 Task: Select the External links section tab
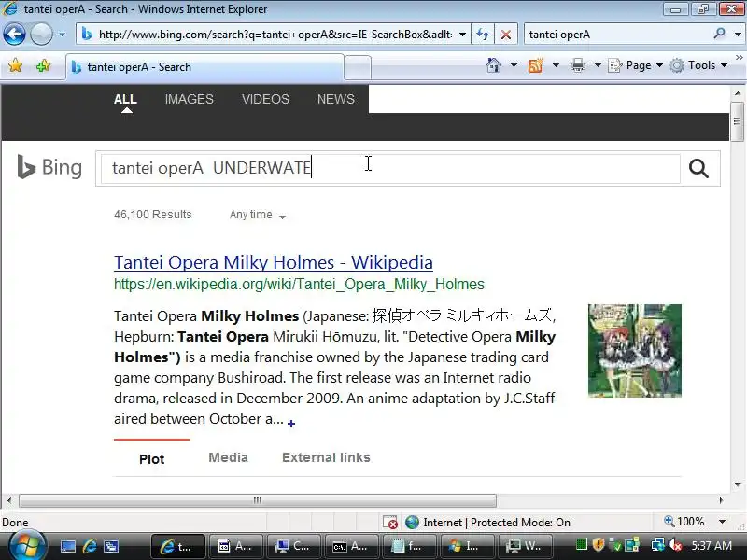[326, 457]
